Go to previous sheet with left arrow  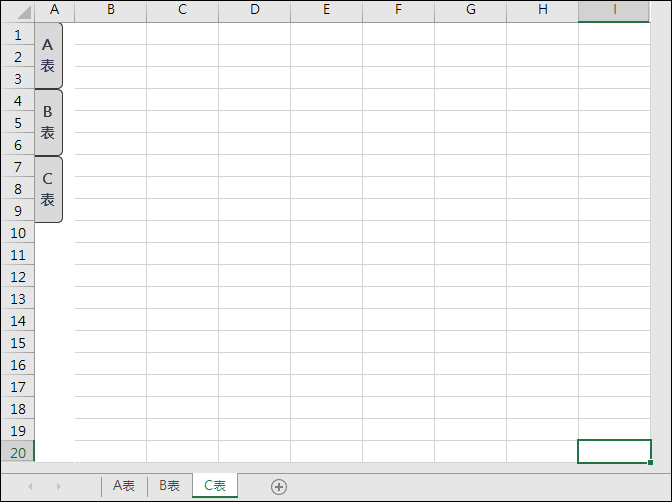[30, 486]
